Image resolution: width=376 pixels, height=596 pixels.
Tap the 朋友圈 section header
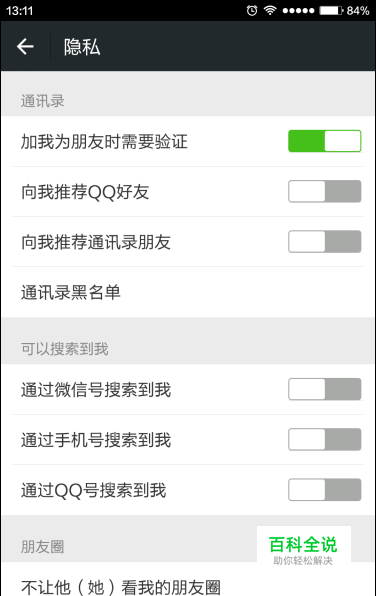43,547
